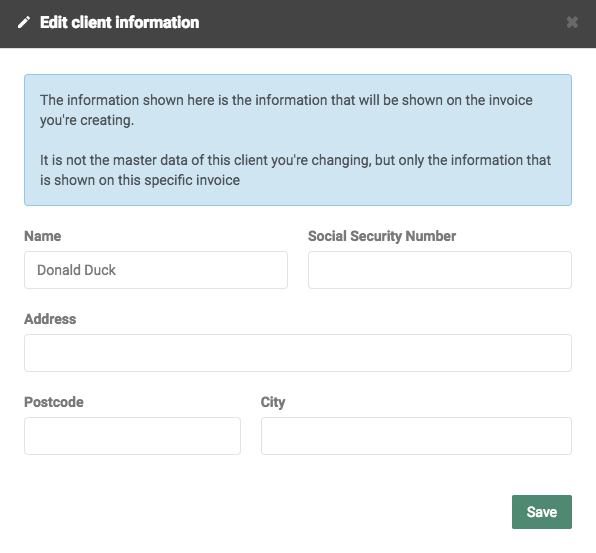Image resolution: width=596 pixels, height=553 pixels.
Task: Click the 'you're creating.' text line
Action: [87, 120]
